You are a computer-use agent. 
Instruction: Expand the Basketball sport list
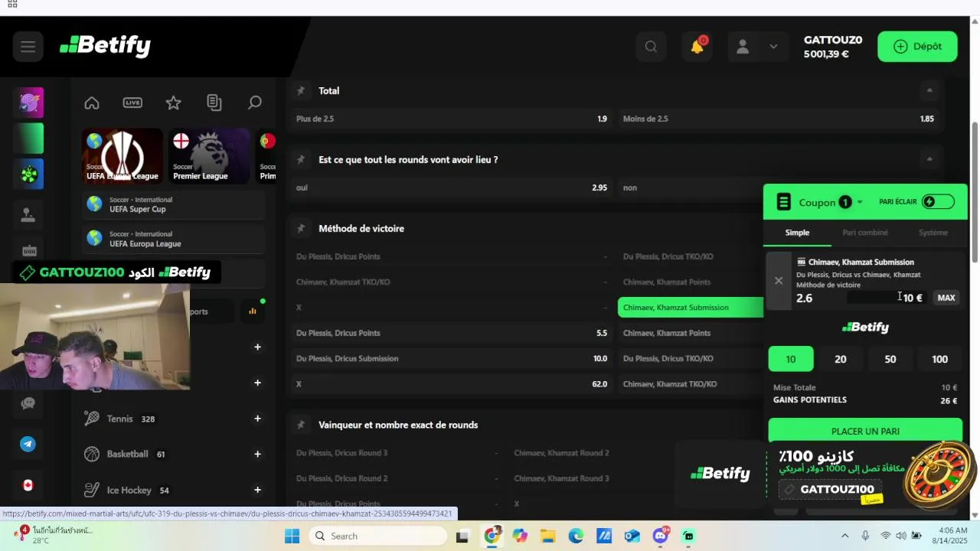click(x=257, y=454)
